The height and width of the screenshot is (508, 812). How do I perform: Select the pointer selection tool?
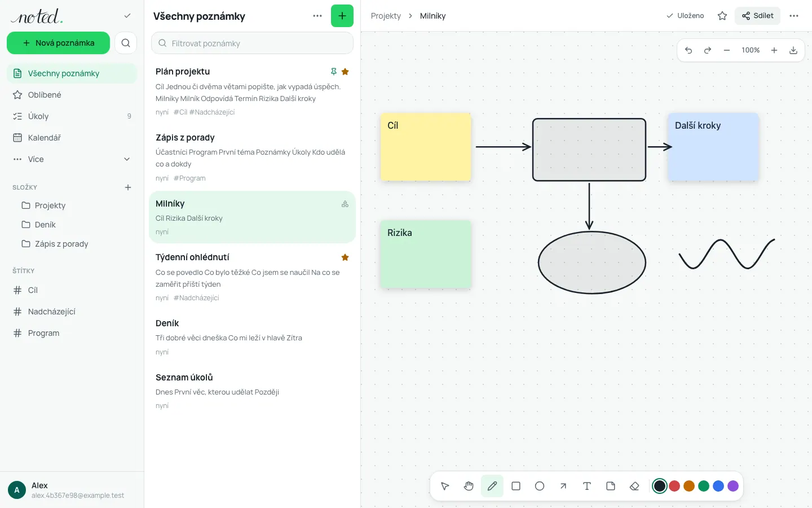(x=445, y=486)
